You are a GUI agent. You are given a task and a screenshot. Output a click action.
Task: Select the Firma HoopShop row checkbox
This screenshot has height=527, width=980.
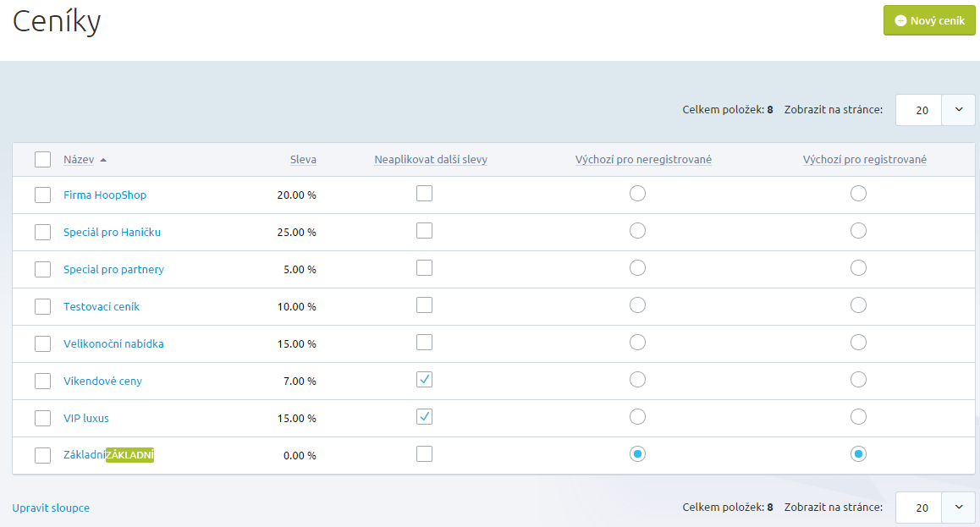point(42,195)
